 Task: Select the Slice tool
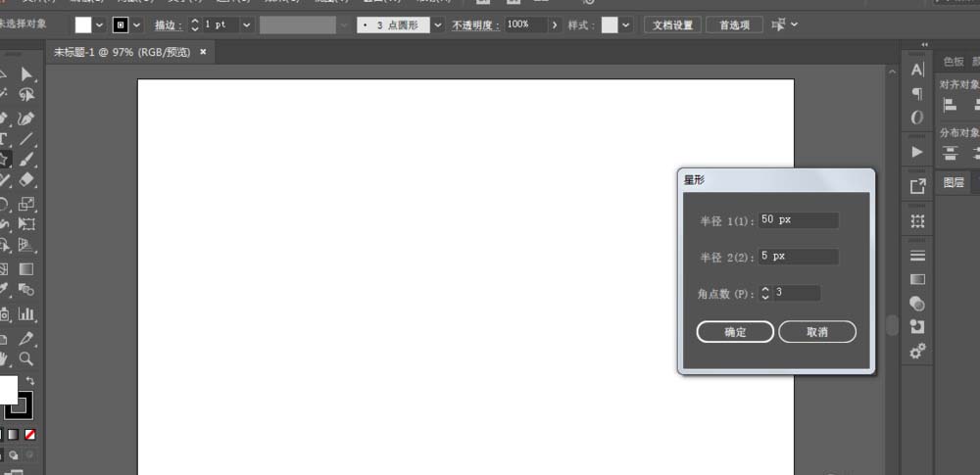click(26, 339)
